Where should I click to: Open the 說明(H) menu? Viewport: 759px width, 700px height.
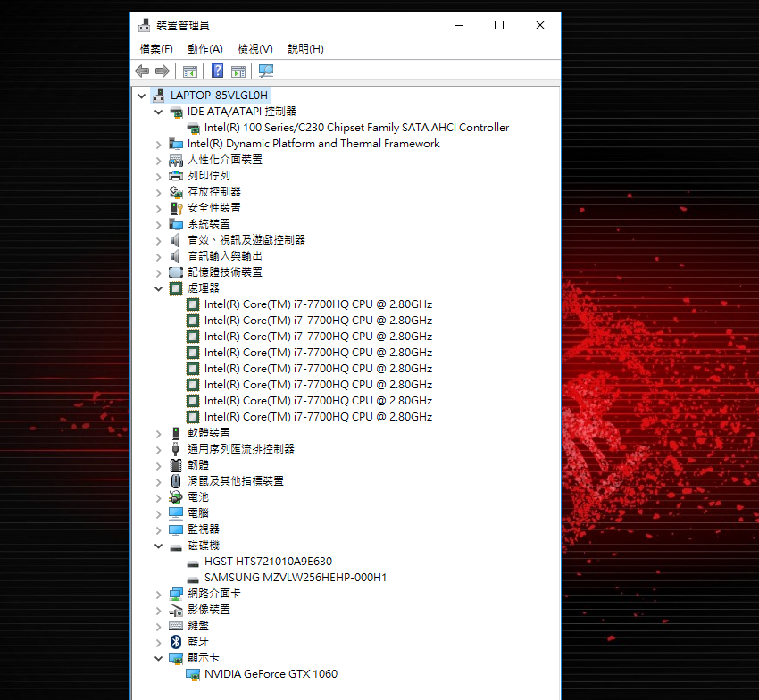[305, 49]
